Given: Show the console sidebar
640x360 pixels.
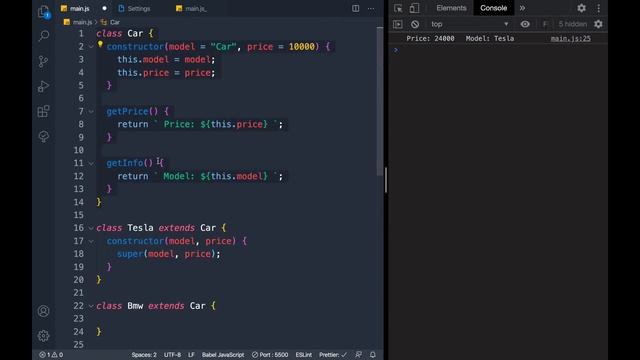Looking at the screenshot, I should pos(398,24).
